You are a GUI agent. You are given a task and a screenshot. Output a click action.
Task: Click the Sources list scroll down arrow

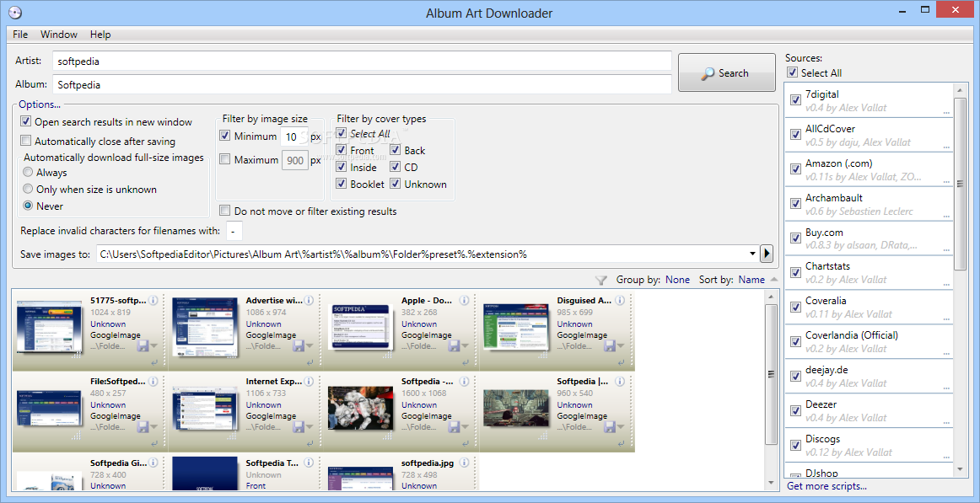coord(961,469)
